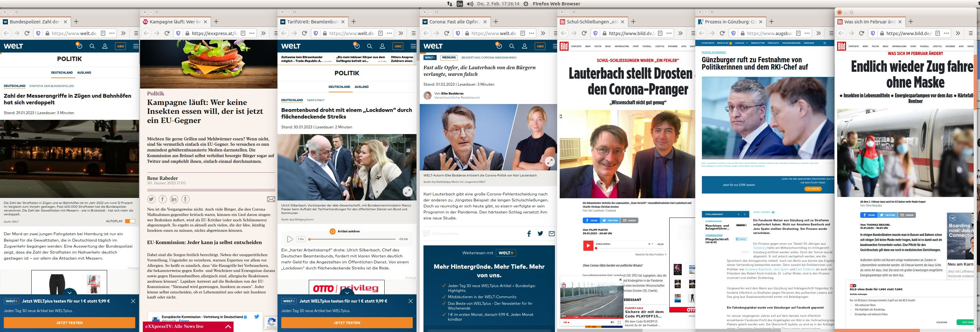This screenshot has width=980, height=332.
Task: Open search in the Bundespolizei WELT window
Action: 92,46
